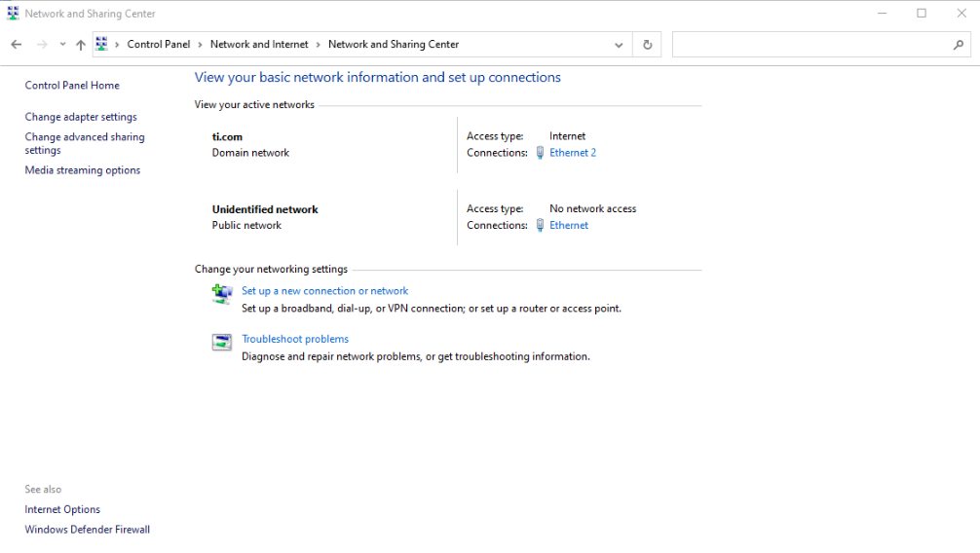Viewport: 980px width, 553px height.
Task: Click the search magnifier icon
Action: pos(959,45)
